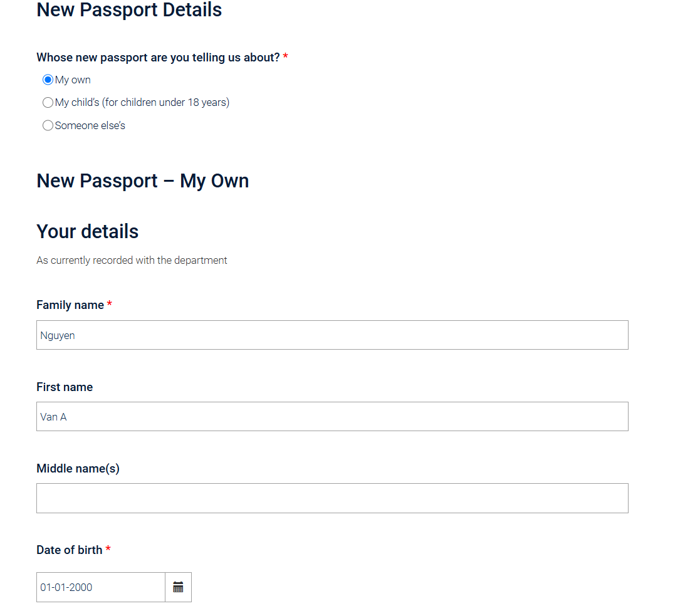The image size is (700, 606).
Task: Click the empty Middle name(s) text box
Action: pos(332,498)
